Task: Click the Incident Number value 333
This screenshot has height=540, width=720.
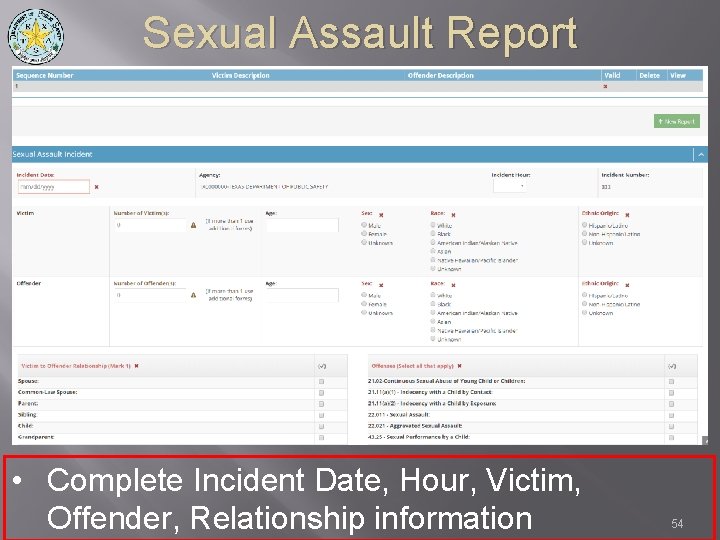Action: coord(606,187)
